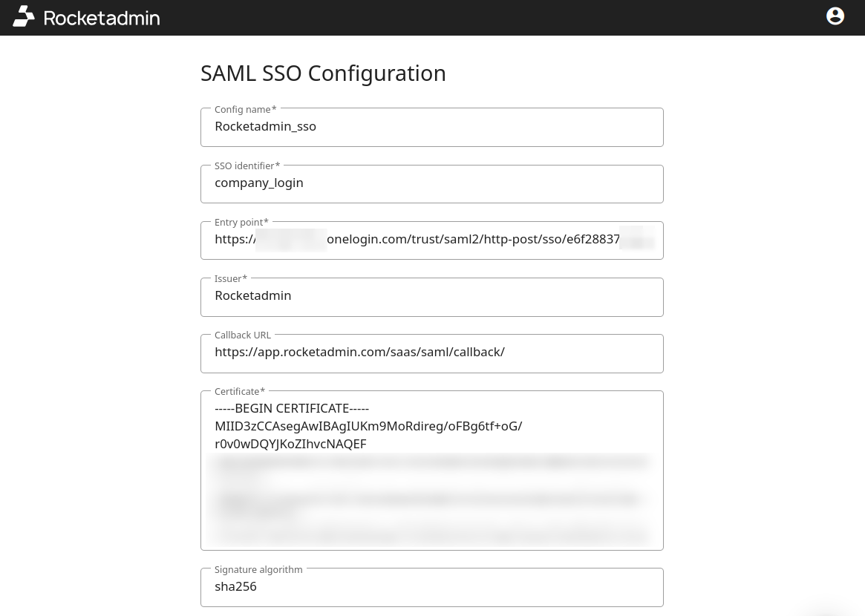Viewport: 865px width, 616px height.
Task: Focus the Issuer text field
Action: click(431, 296)
